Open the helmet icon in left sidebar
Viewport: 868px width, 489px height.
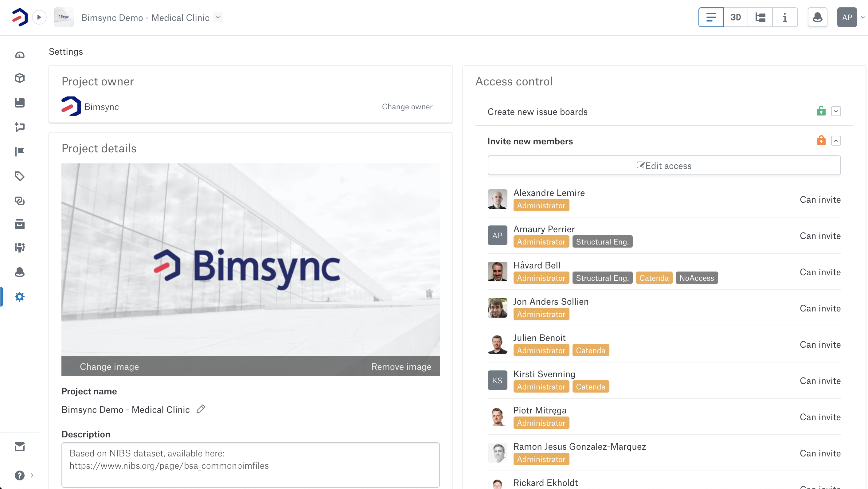coord(20,272)
